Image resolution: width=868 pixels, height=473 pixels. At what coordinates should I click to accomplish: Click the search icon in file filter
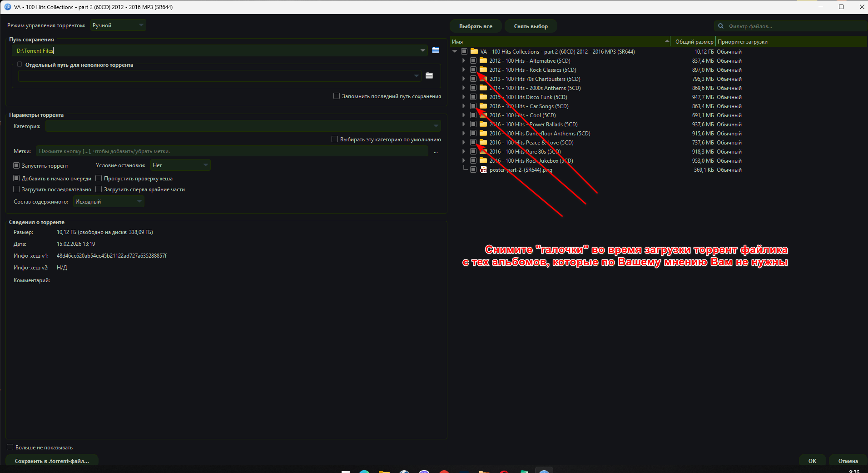click(721, 26)
